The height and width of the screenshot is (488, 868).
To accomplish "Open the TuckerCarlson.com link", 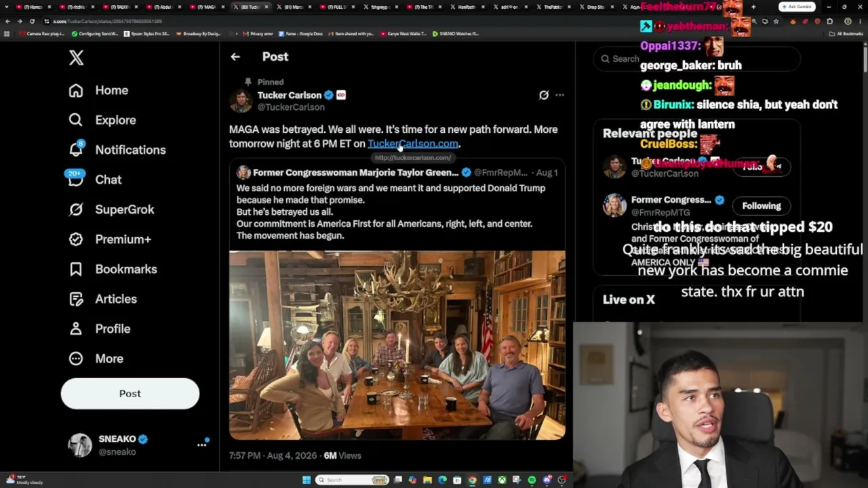I will tap(413, 144).
